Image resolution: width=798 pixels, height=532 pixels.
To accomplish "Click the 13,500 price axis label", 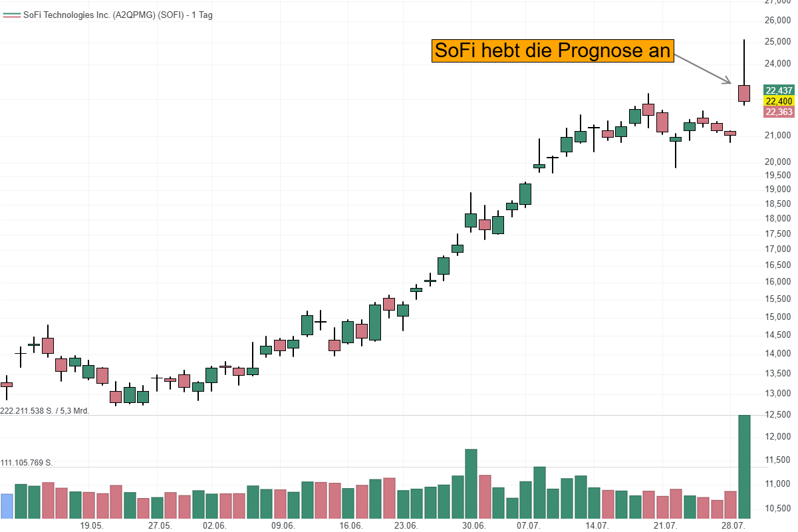I will pyautogui.click(x=778, y=373).
